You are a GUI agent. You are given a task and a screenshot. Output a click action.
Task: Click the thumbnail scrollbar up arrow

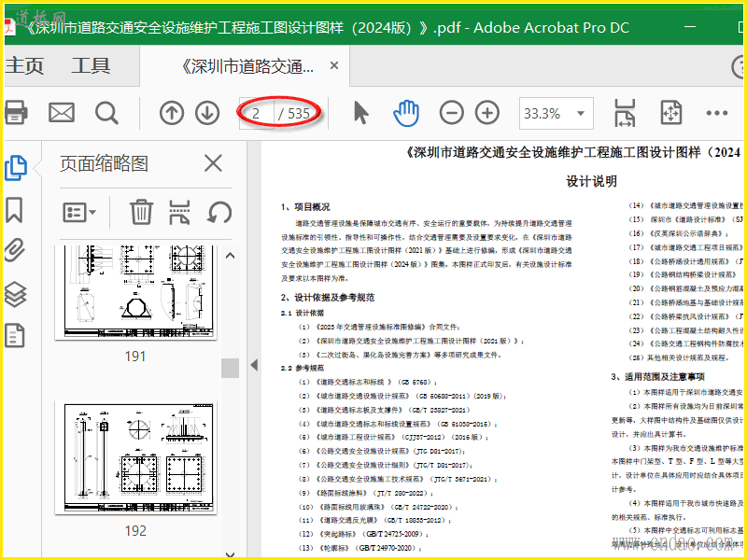pyautogui.click(x=230, y=256)
